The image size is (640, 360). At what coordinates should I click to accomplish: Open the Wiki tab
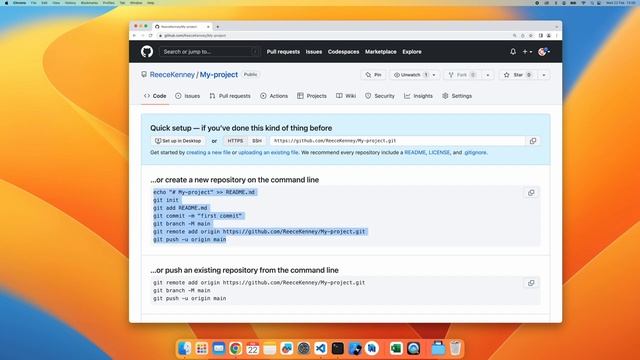[x=346, y=96]
